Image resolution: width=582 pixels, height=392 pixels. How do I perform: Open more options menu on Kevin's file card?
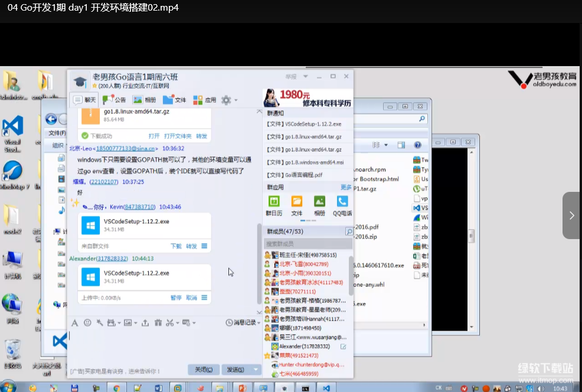point(204,246)
